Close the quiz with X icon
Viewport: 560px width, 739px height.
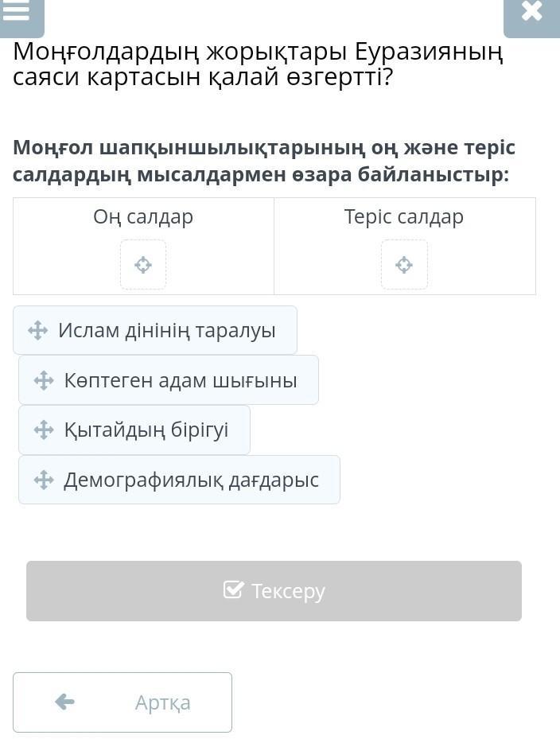[531, 12]
